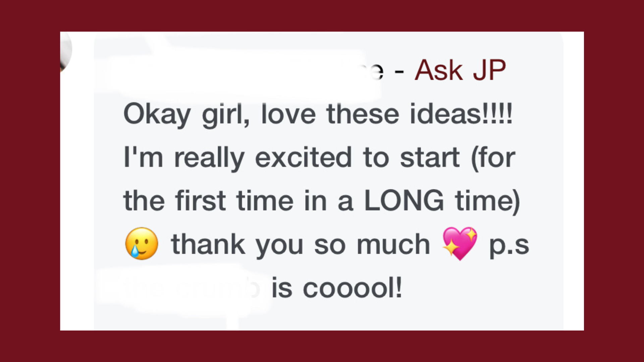Click the word 'these' in the comment
Image resolution: width=644 pixels, height=362 pixels.
pos(363,114)
